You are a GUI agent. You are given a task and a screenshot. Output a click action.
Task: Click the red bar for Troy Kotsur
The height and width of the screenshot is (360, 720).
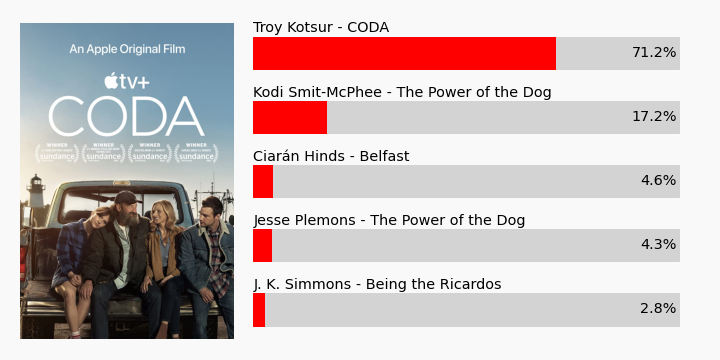click(x=405, y=53)
